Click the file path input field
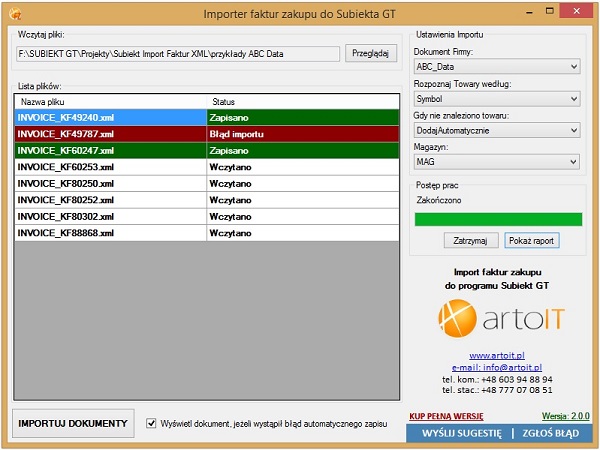The image size is (600, 450). pyautogui.click(x=178, y=54)
